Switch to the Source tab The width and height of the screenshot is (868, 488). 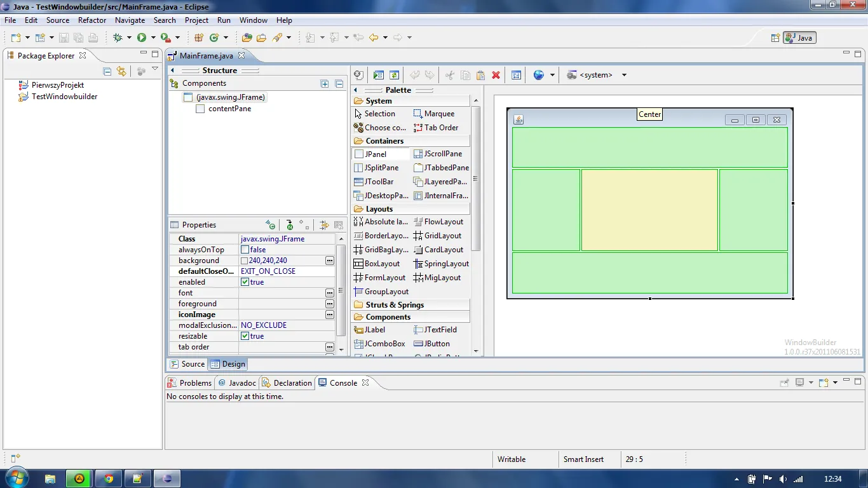[187, 364]
